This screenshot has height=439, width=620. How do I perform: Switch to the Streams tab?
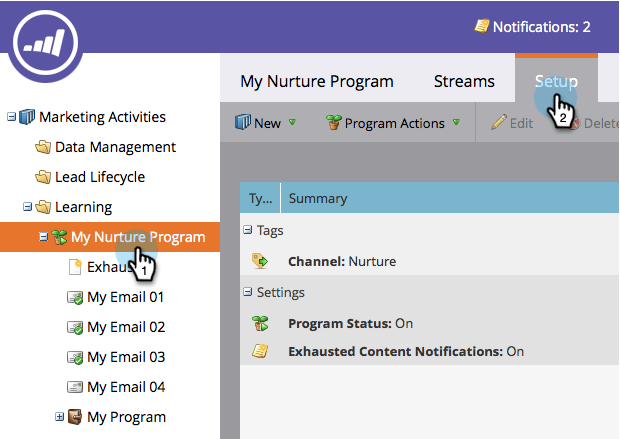464,81
